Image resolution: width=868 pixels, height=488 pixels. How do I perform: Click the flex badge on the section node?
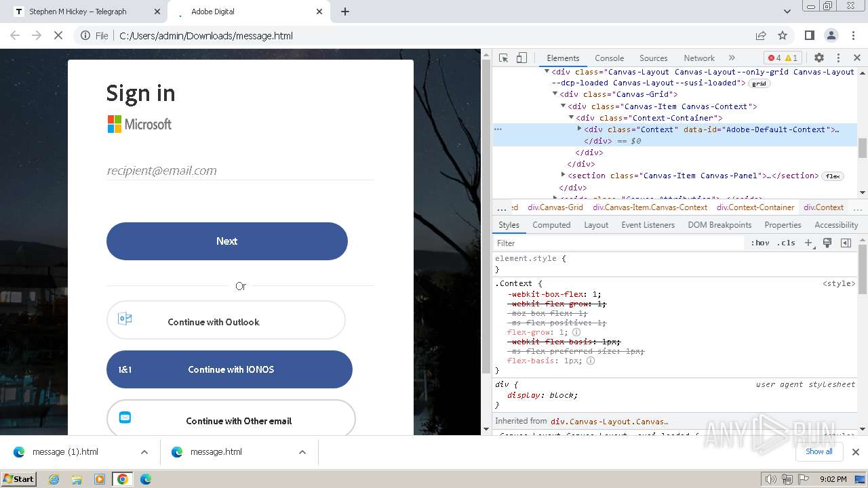pyautogui.click(x=833, y=176)
